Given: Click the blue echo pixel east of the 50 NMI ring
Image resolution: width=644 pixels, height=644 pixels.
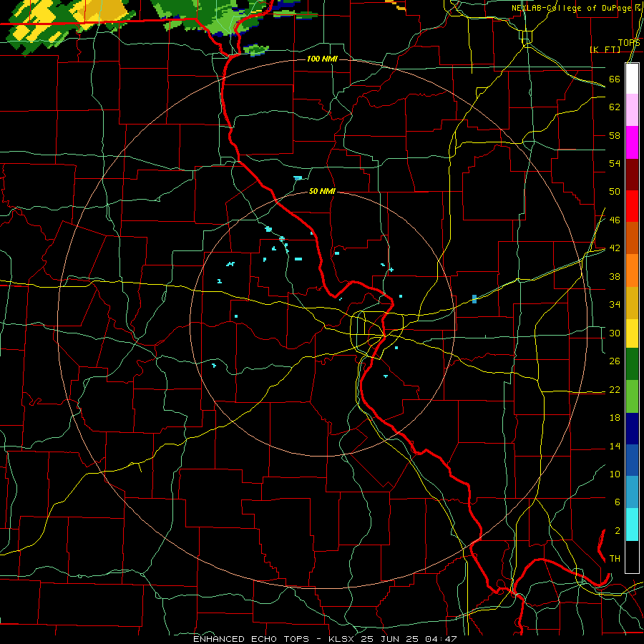Looking at the screenshot, I should pyautogui.click(x=474, y=299).
